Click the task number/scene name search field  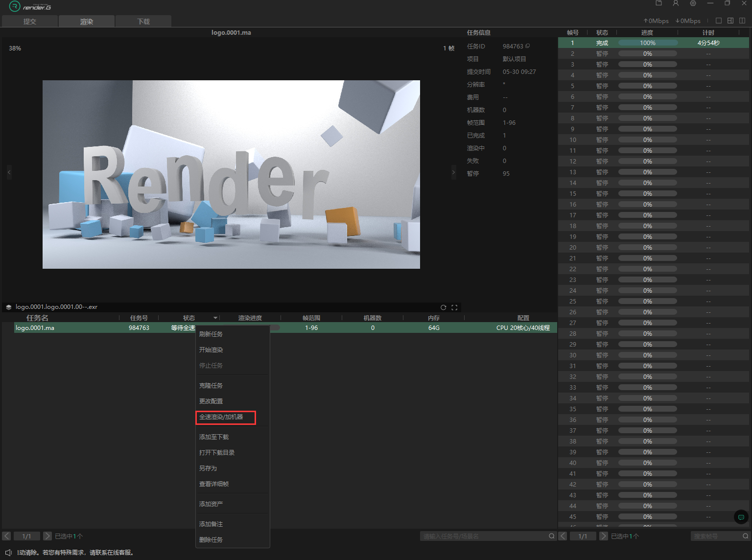tap(485, 537)
